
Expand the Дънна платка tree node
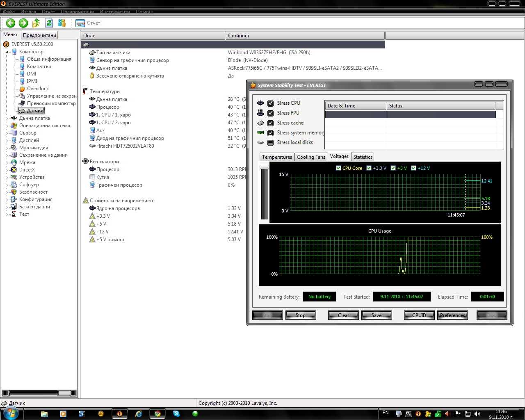pos(7,119)
